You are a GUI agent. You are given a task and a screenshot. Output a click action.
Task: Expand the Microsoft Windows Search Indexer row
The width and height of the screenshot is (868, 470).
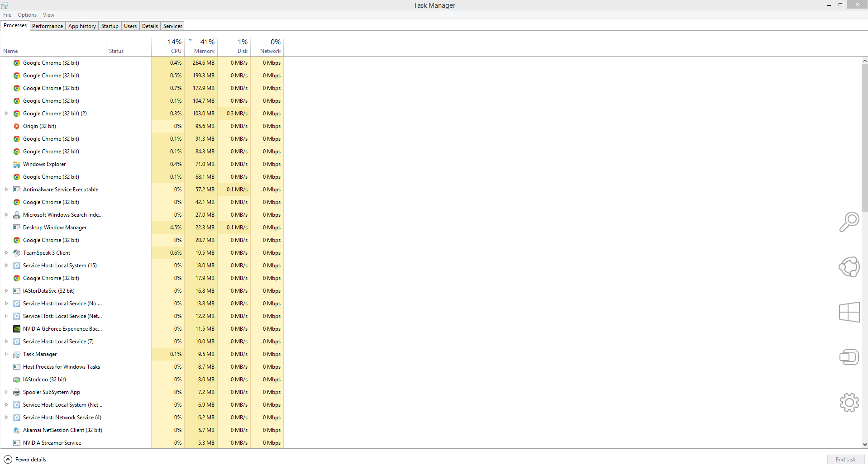(6, 215)
